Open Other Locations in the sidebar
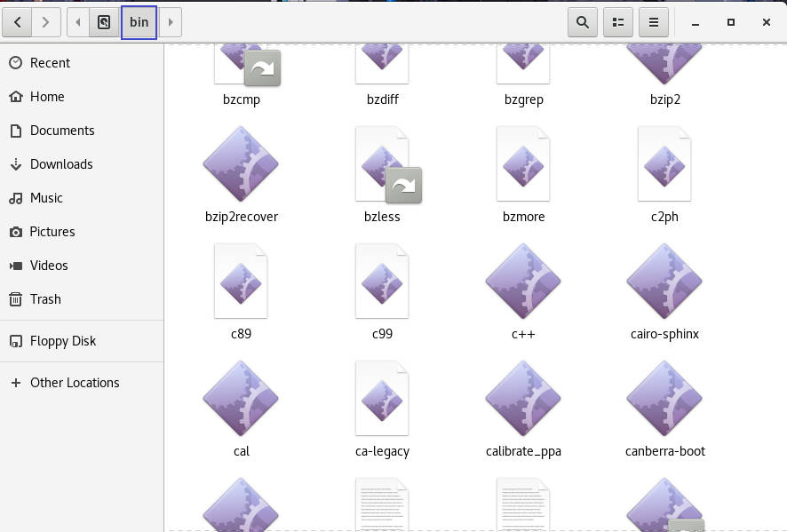This screenshot has width=787, height=532. (82, 383)
